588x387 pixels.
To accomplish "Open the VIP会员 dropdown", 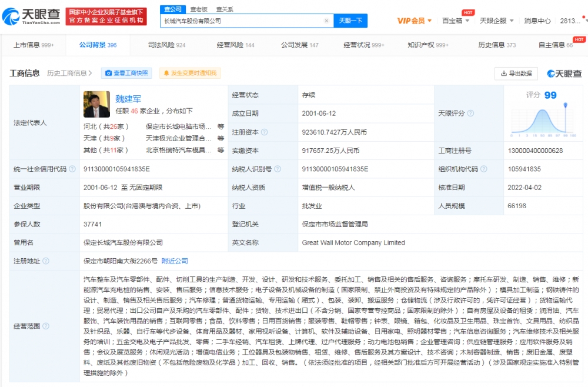I will coord(415,21).
